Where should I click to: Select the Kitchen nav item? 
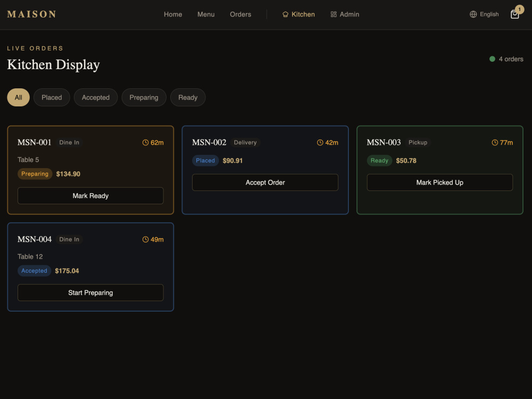(x=298, y=14)
